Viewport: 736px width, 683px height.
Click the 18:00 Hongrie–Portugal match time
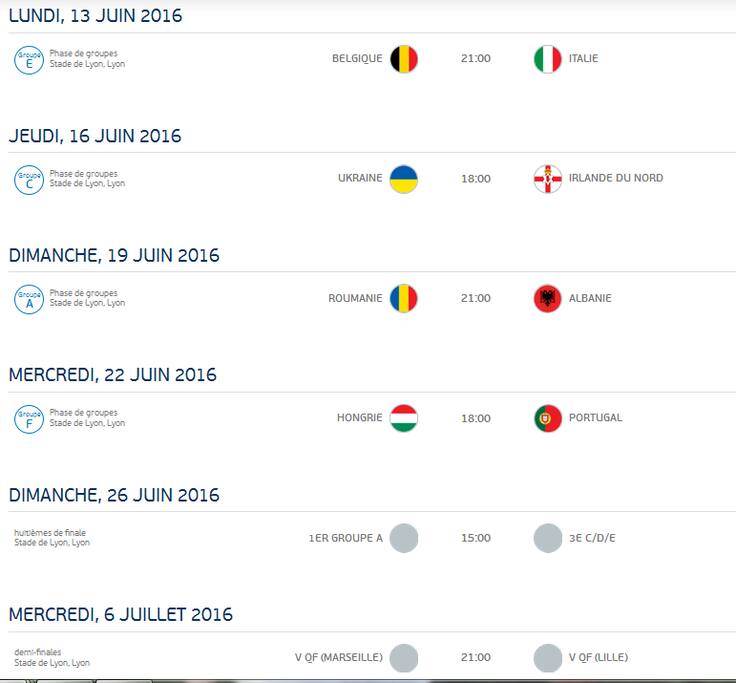point(475,418)
